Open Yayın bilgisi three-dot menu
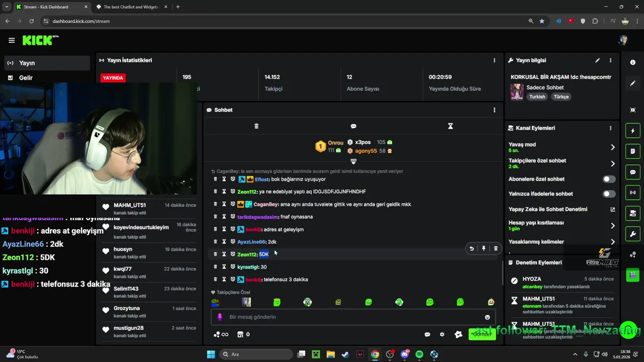This screenshot has height=362, width=644. [x=610, y=60]
